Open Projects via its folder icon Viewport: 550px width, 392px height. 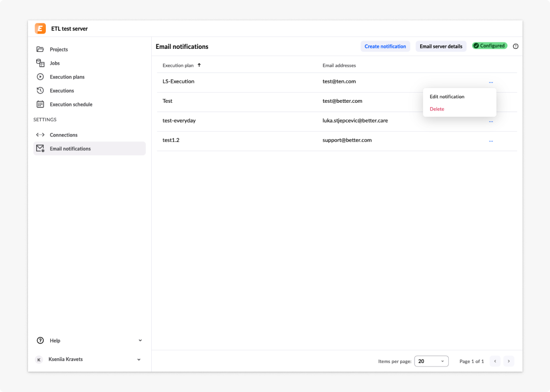[40, 49]
